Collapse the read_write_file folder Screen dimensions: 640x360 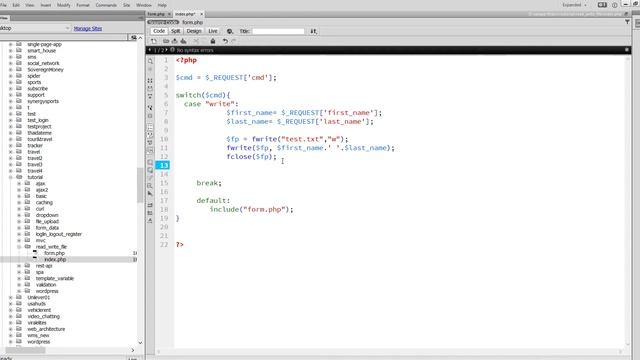(19, 247)
